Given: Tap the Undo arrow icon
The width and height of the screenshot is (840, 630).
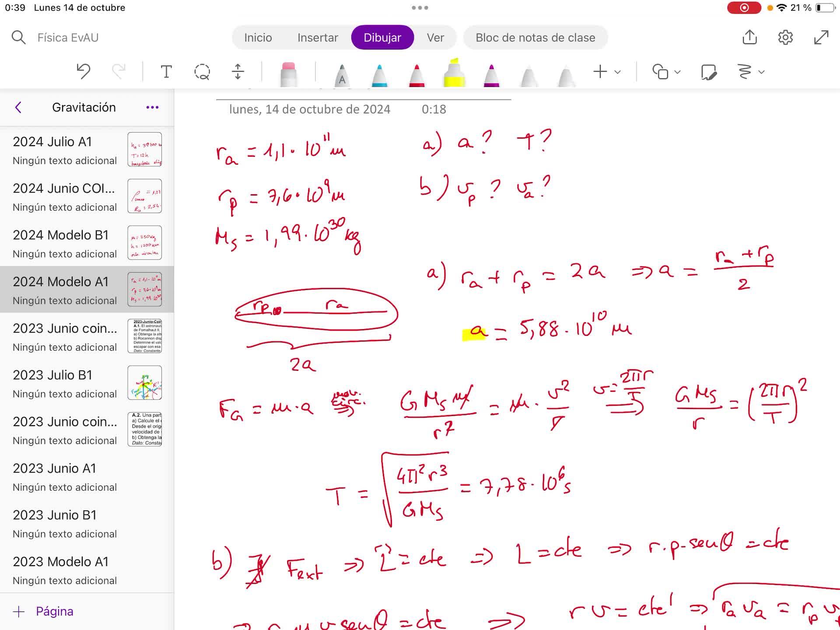Looking at the screenshot, I should point(83,71).
